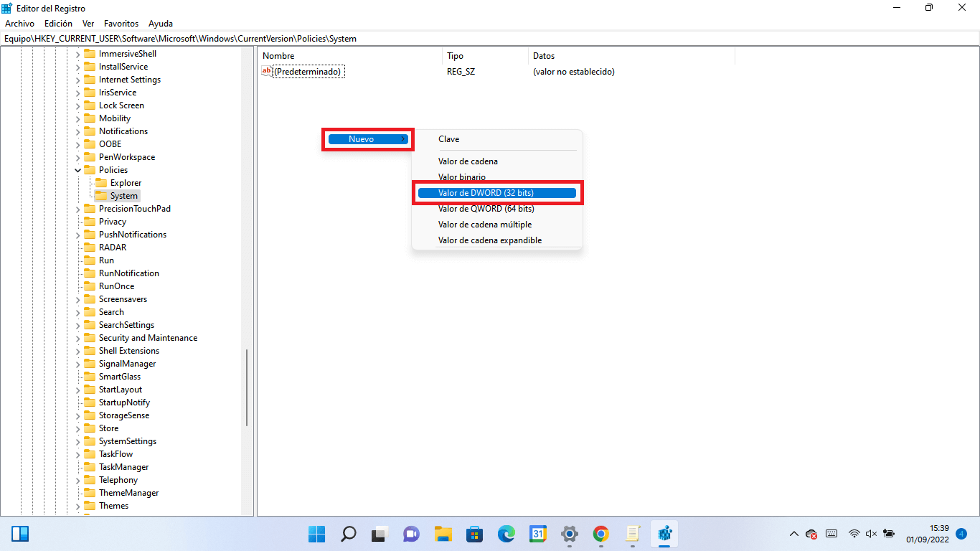Click Registry Editor taskbar icon
Image resolution: width=980 pixels, height=551 pixels.
[x=664, y=534]
